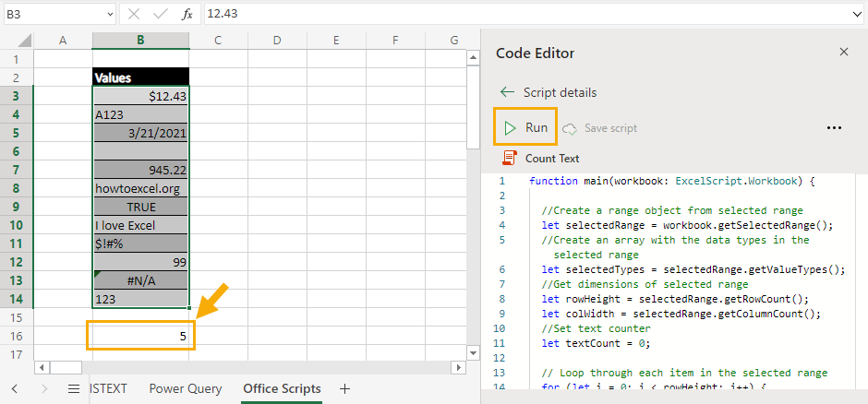
Task: Switch to the Power Query sheet tab
Action: [x=186, y=388]
